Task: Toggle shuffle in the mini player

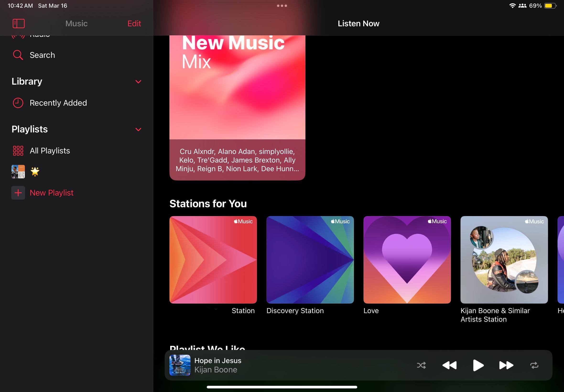Action: 421,365
